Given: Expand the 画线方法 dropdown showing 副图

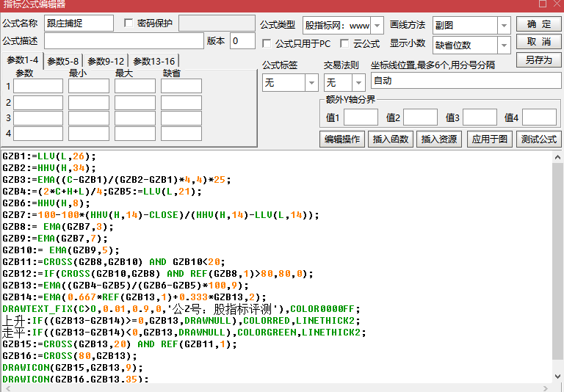Looking at the screenshot, I should point(504,26).
